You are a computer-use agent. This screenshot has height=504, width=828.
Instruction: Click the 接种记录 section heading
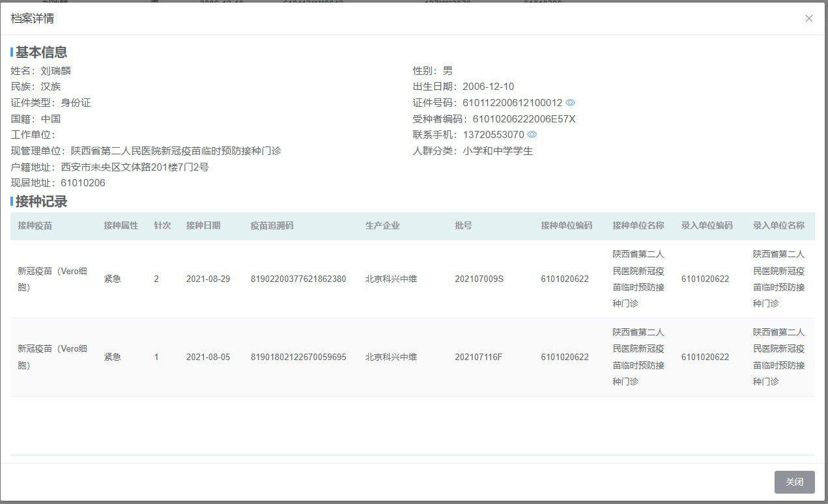point(41,202)
